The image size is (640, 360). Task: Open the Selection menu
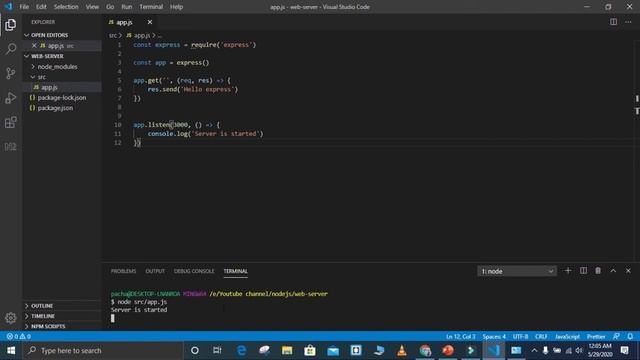[x=66, y=7]
